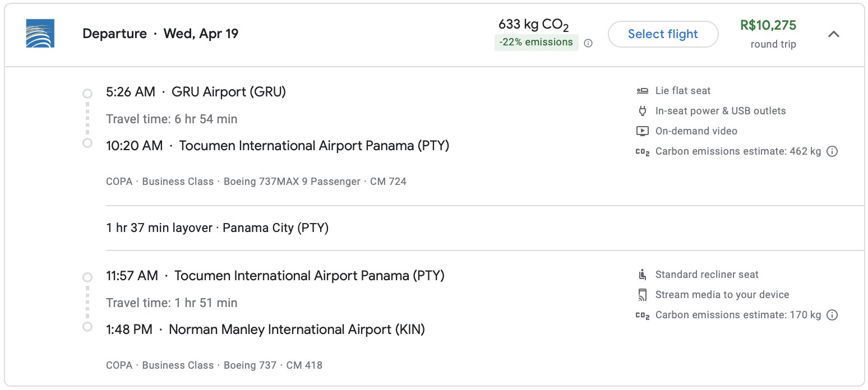The height and width of the screenshot is (390, 868).
Task: Open info for 462 kg carbon estimate
Action: pyautogui.click(x=833, y=151)
